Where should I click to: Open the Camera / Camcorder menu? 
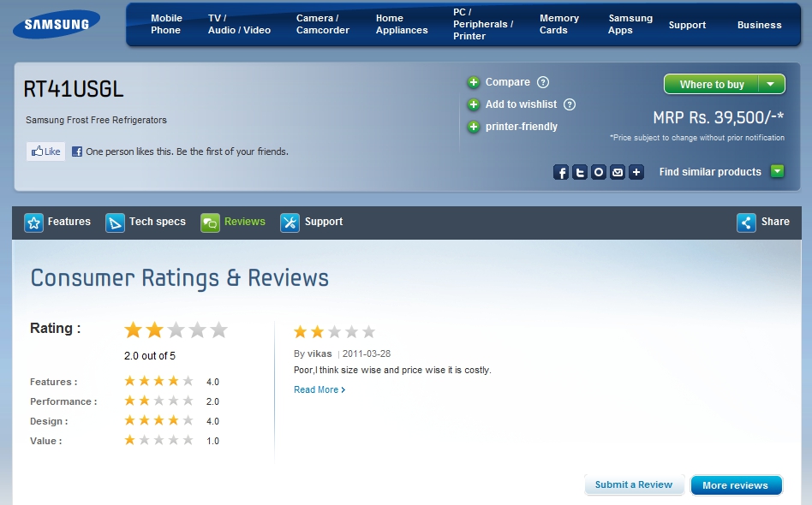click(x=323, y=24)
